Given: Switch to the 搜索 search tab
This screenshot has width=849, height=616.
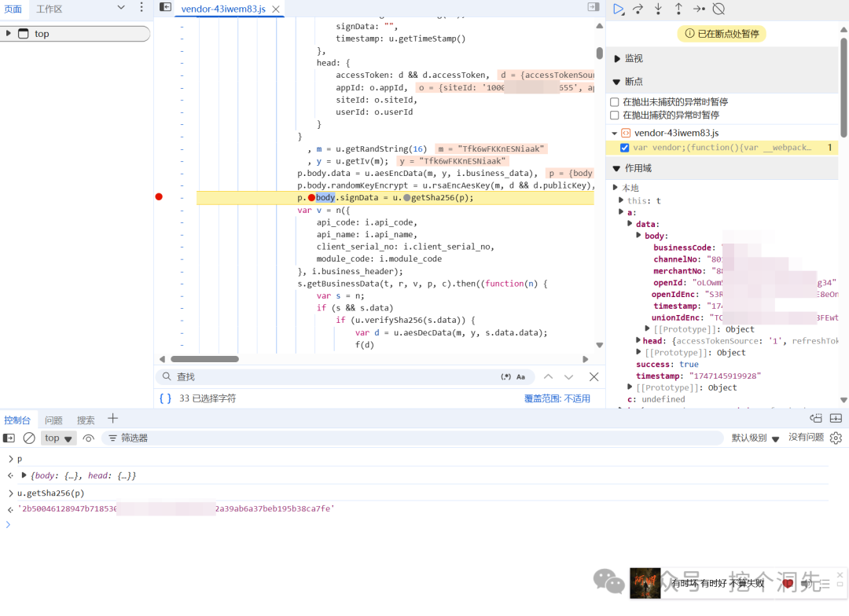Looking at the screenshot, I should [86, 420].
